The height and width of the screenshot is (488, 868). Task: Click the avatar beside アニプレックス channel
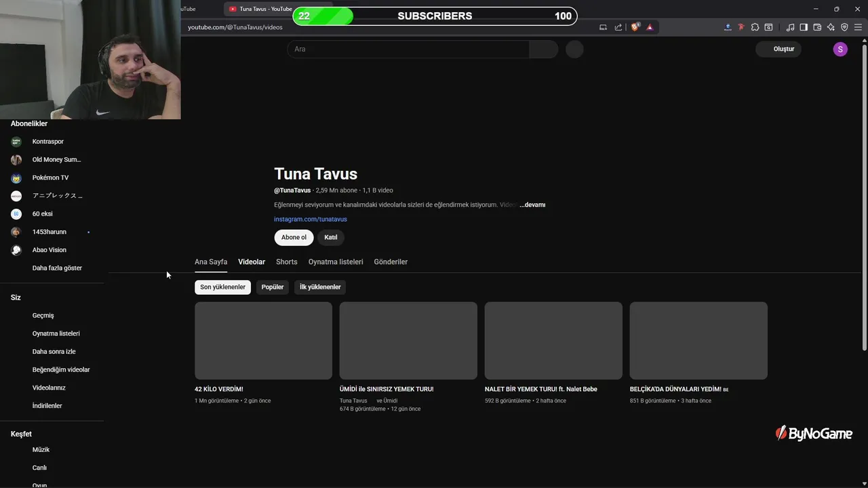click(16, 196)
